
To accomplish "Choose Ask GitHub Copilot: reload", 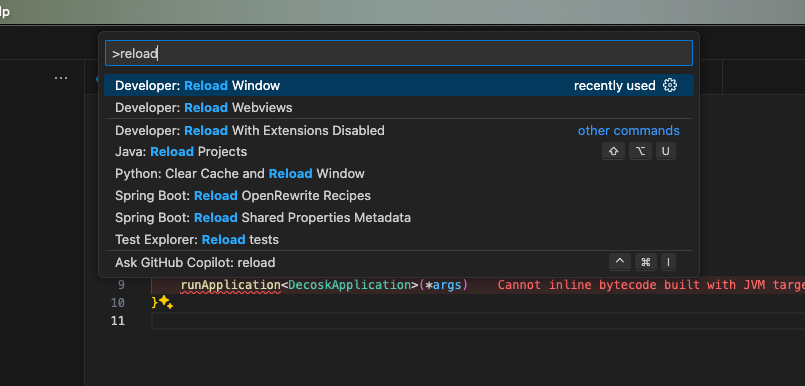I will click(398, 262).
